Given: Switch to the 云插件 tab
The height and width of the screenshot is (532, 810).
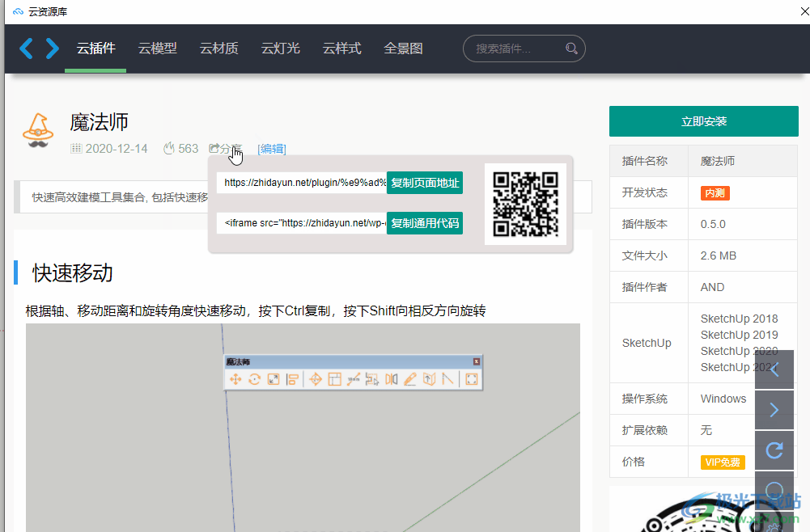Looking at the screenshot, I should (x=95, y=49).
